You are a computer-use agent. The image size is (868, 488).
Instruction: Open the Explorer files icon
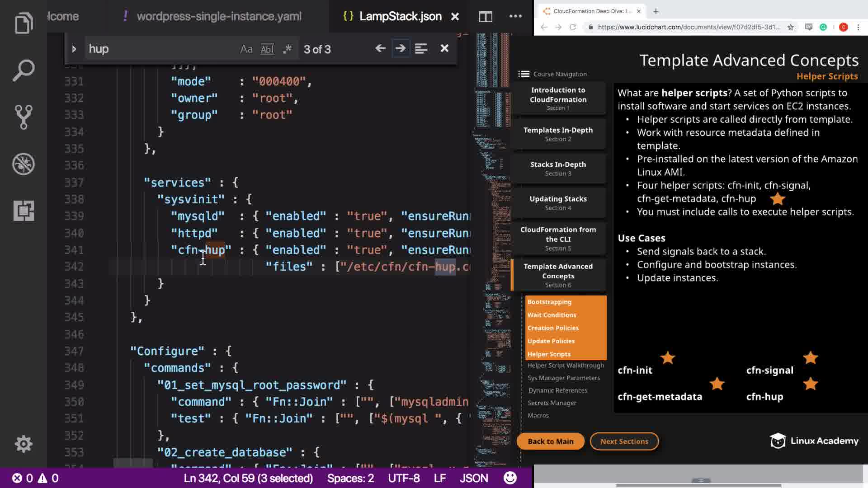click(x=24, y=23)
